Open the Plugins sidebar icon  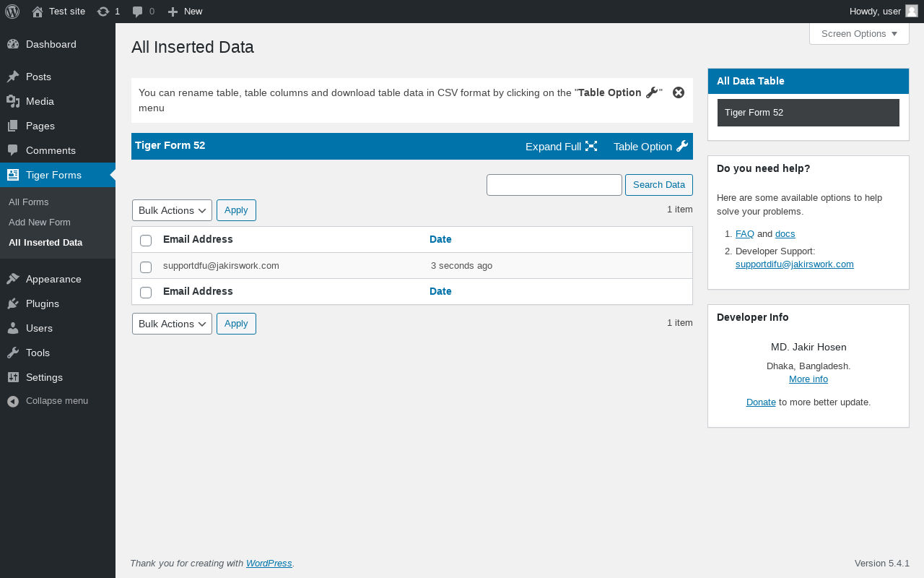pyautogui.click(x=13, y=303)
